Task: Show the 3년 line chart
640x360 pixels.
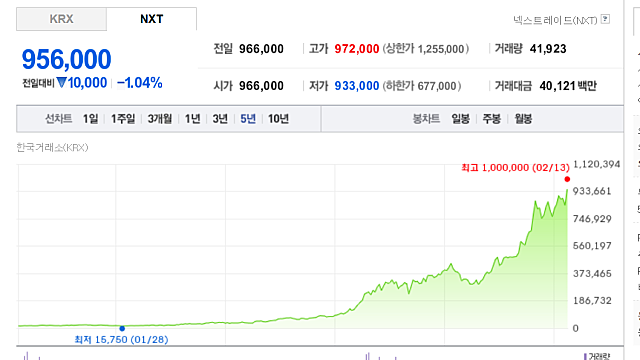Action: (220, 119)
